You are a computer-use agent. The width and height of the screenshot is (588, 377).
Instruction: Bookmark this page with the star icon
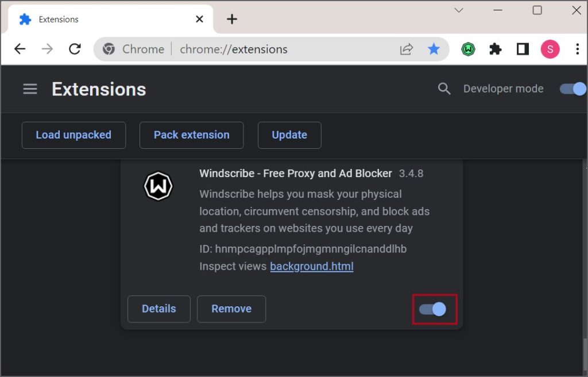click(434, 49)
